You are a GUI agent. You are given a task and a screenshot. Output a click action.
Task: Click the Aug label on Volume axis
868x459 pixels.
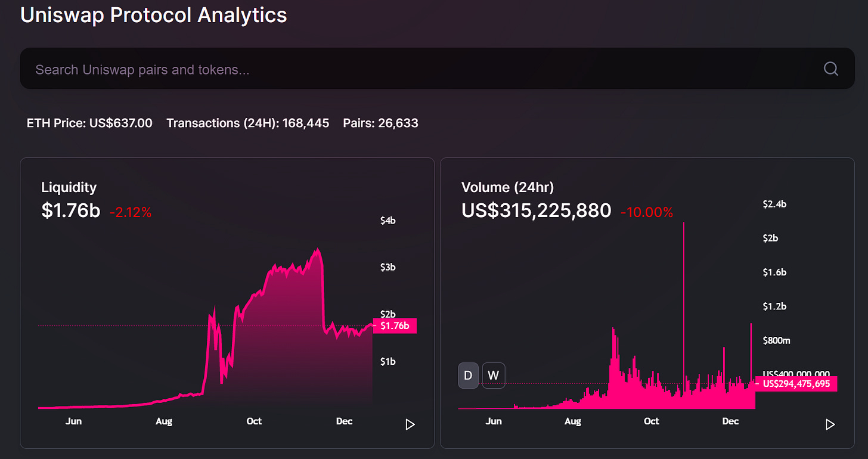click(572, 421)
